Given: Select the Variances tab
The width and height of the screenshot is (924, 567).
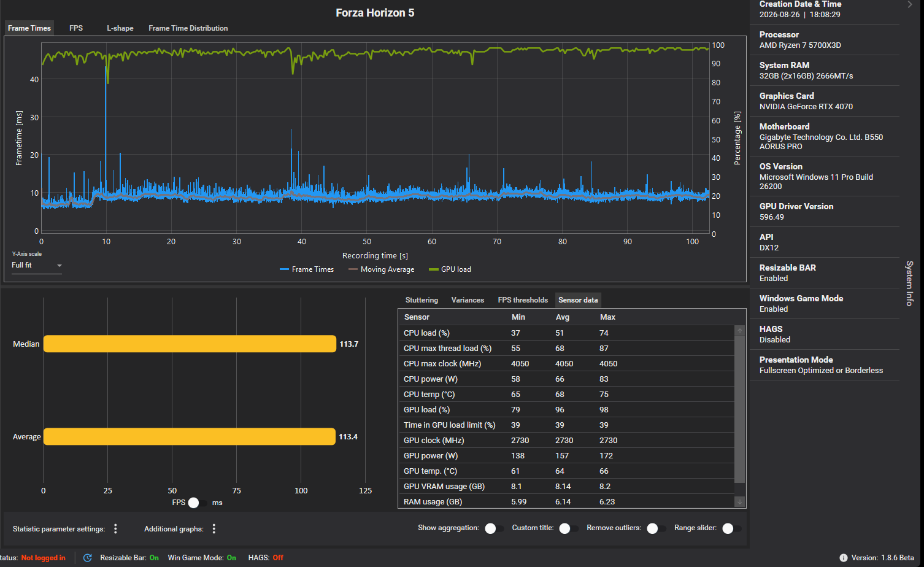Looking at the screenshot, I should 468,300.
